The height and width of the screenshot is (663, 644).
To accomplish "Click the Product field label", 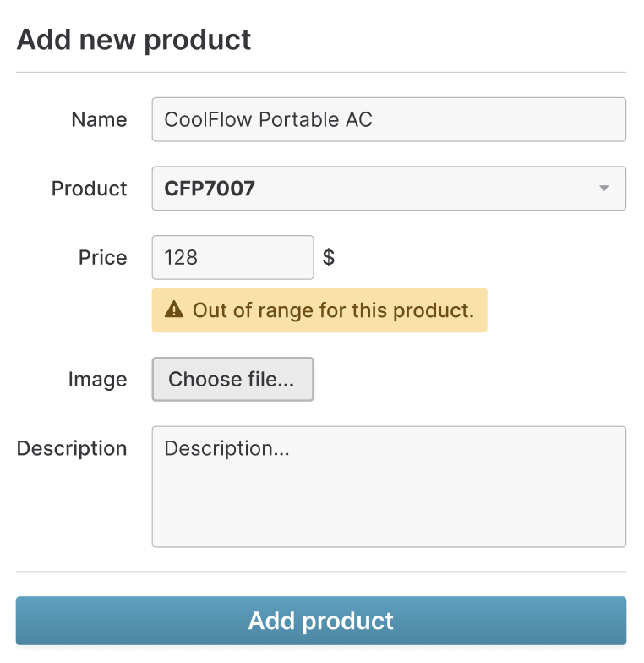I will click(x=90, y=188).
